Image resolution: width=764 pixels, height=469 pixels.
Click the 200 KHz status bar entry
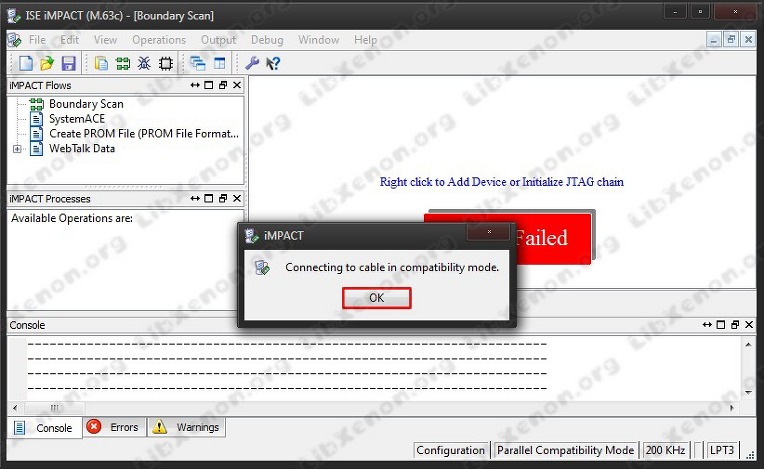666,450
